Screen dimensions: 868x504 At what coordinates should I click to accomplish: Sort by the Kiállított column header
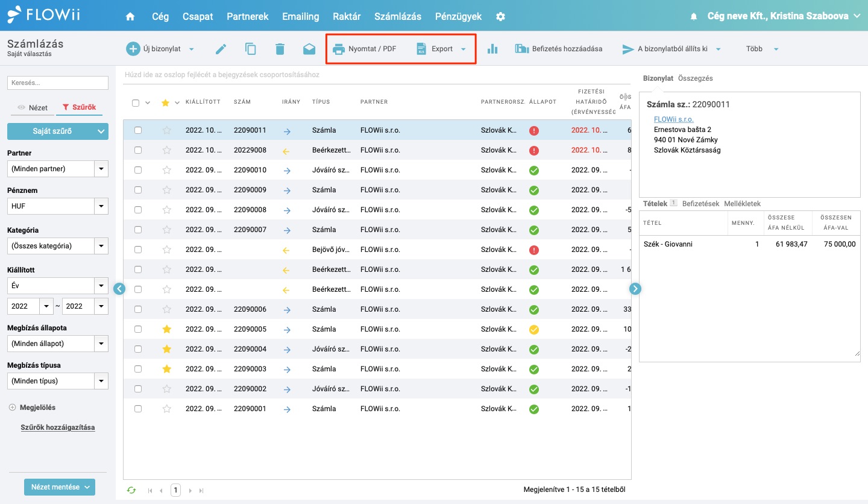[202, 102]
